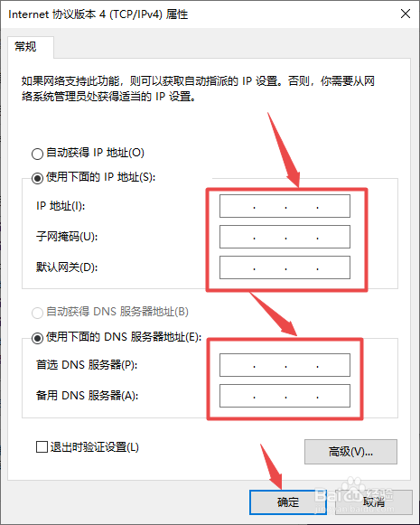Open 高级(V)... advanced settings

(x=350, y=452)
